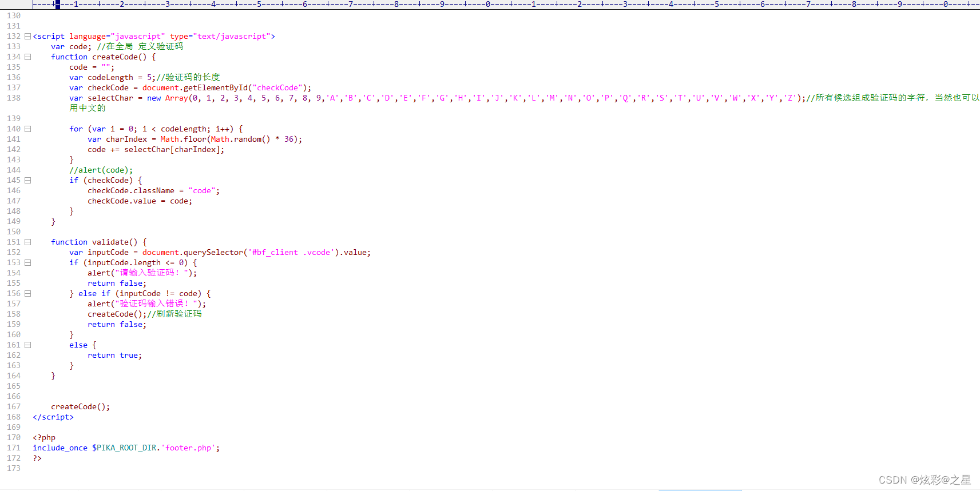The width and height of the screenshot is (980, 491).
Task: Click on "function createCode()" text
Action: pos(98,57)
